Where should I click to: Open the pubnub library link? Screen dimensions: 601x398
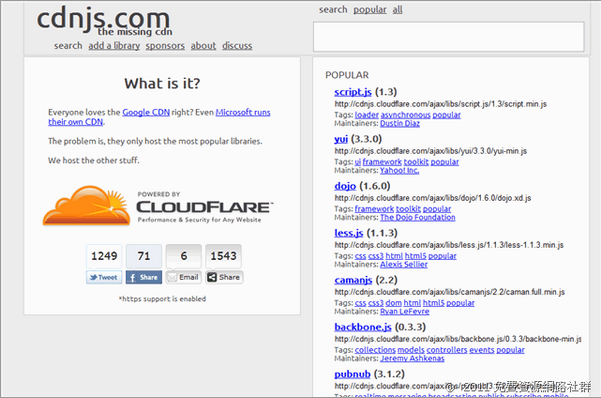point(352,374)
